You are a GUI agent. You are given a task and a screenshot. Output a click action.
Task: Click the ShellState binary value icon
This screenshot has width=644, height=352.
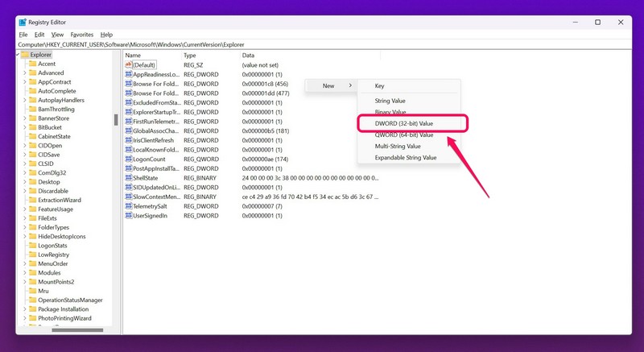[x=128, y=178]
